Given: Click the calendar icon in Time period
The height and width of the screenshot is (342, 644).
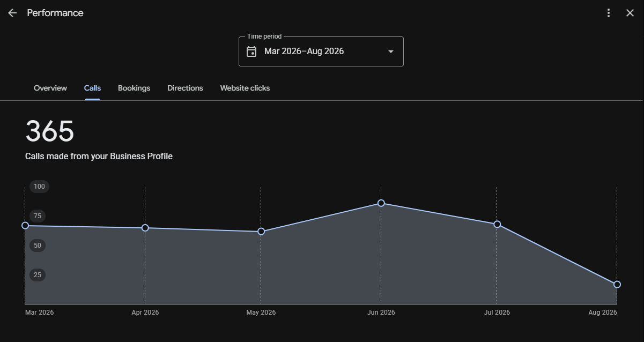Looking at the screenshot, I should coord(251,51).
